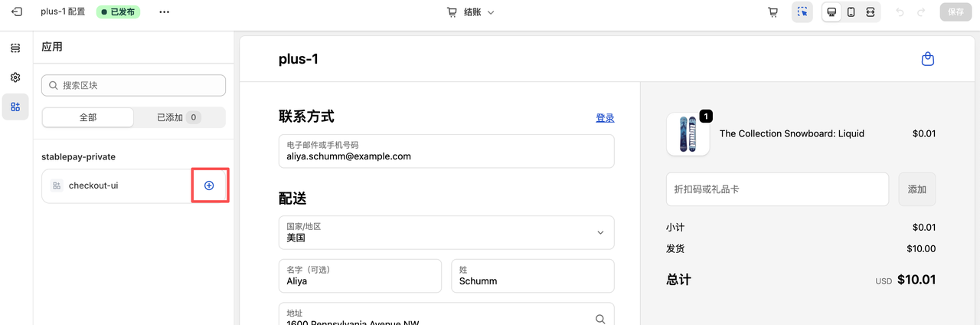Focus the 搜索区块 search field
Screen dimensions: 980x325
[134, 85]
